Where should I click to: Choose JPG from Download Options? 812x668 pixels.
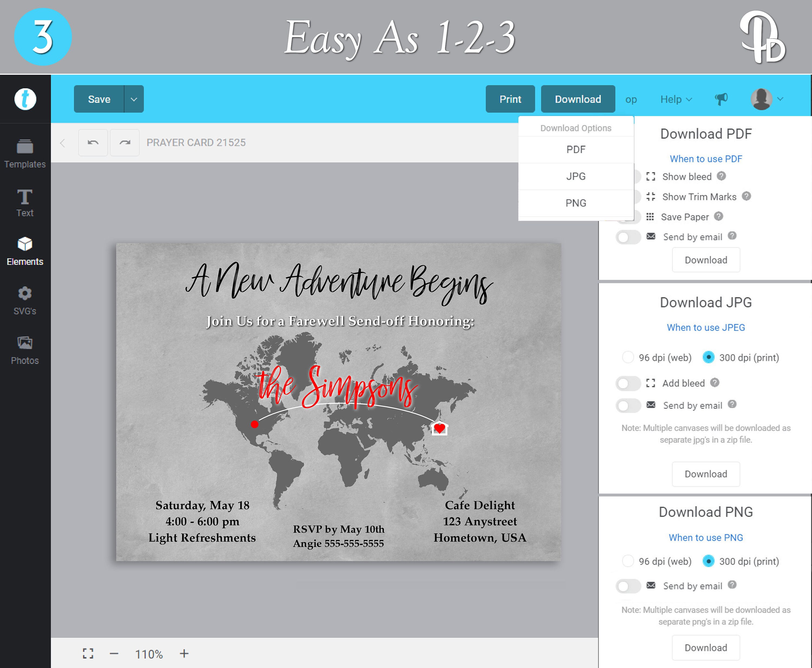tap(576, 177)
